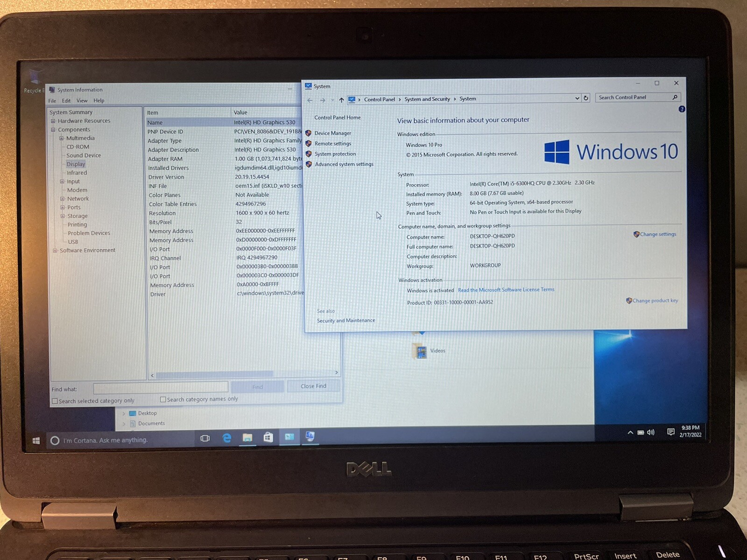This screenshot has height=560, width=747.
Task: Expand the Multimedia node
Action: coord(62,138)
